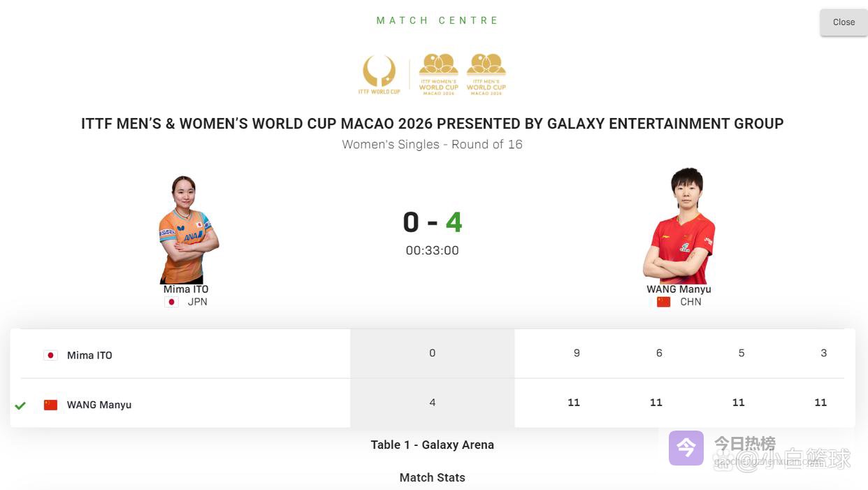Click the China flag under WANG Manyu's photo
The width and height of the screenshot is (868, 490).
[x=663, y=302]
